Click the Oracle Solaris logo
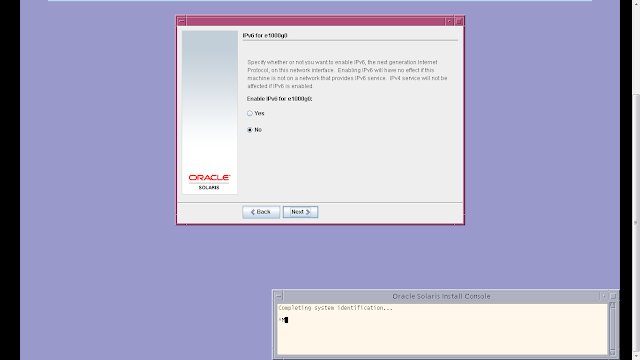640x360 pixels. pos(209,182)
